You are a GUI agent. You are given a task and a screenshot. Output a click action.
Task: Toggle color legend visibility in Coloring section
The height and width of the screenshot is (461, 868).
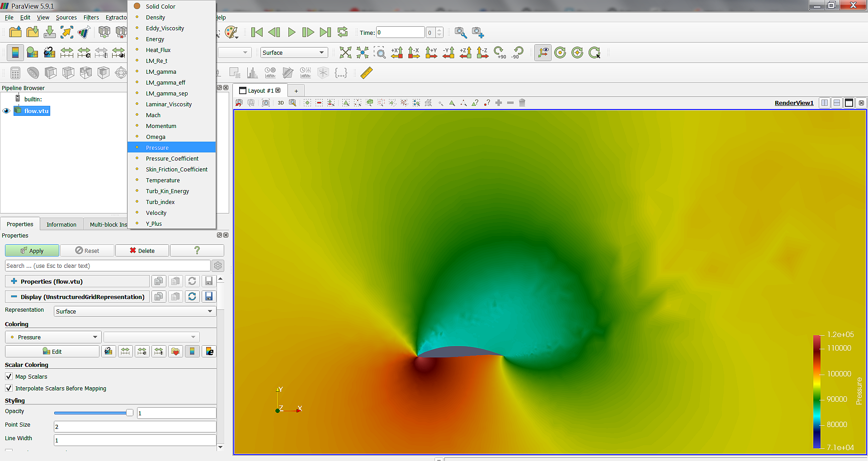point(192,352)
